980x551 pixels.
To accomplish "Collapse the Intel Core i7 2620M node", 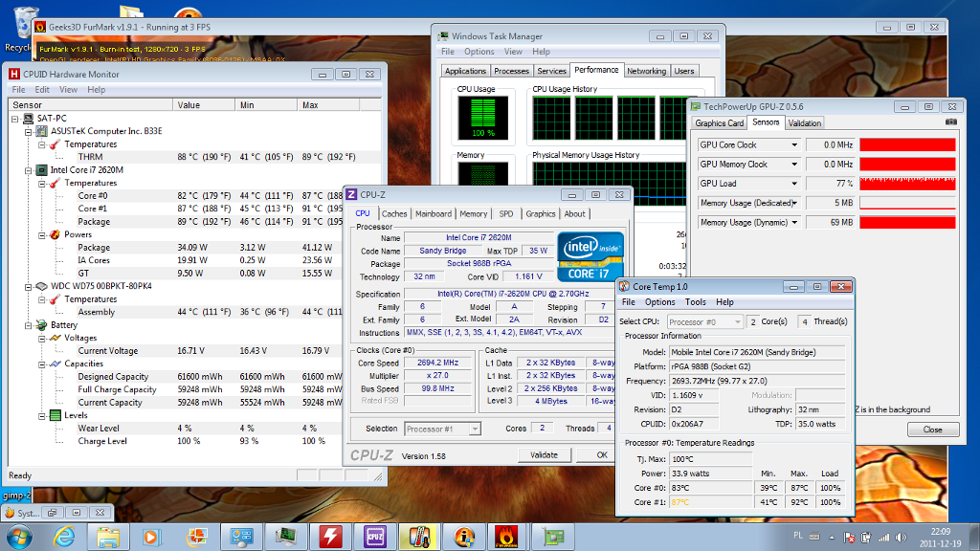I will pyautogui.click(x=28, y=170).
